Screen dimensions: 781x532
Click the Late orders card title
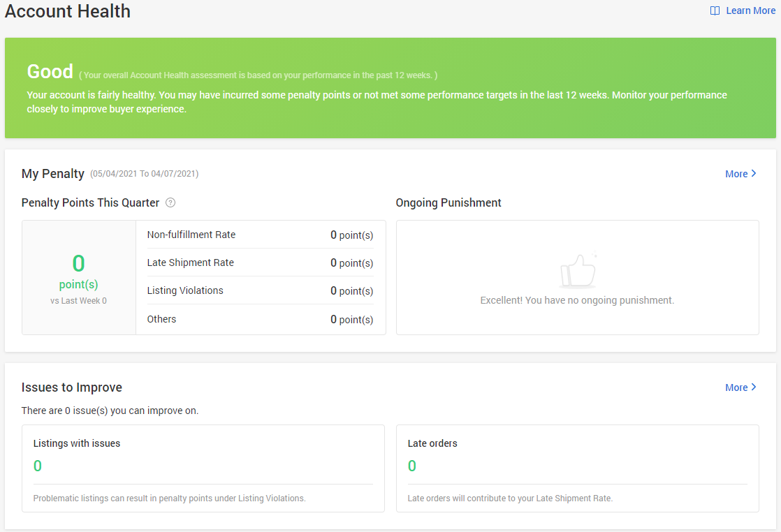pos(432,443)
